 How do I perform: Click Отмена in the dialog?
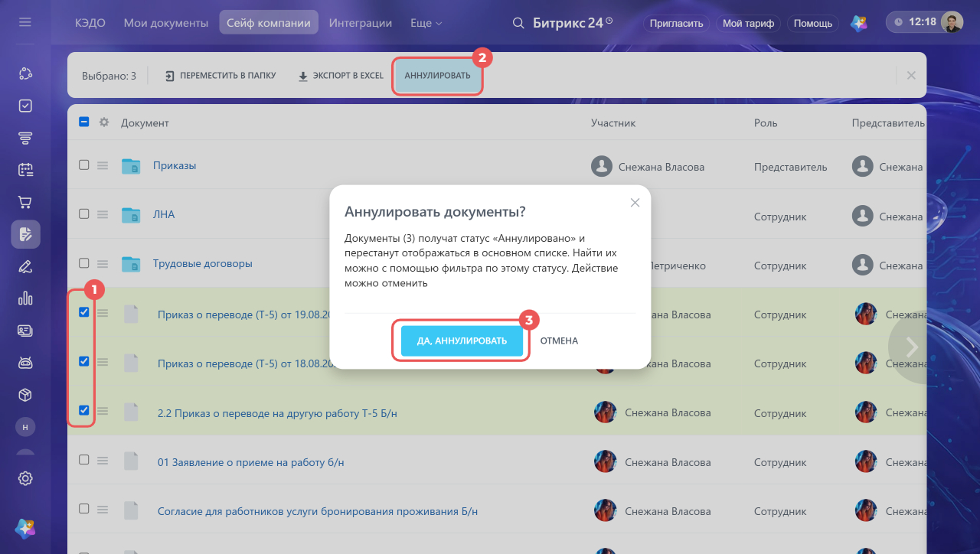559,341
